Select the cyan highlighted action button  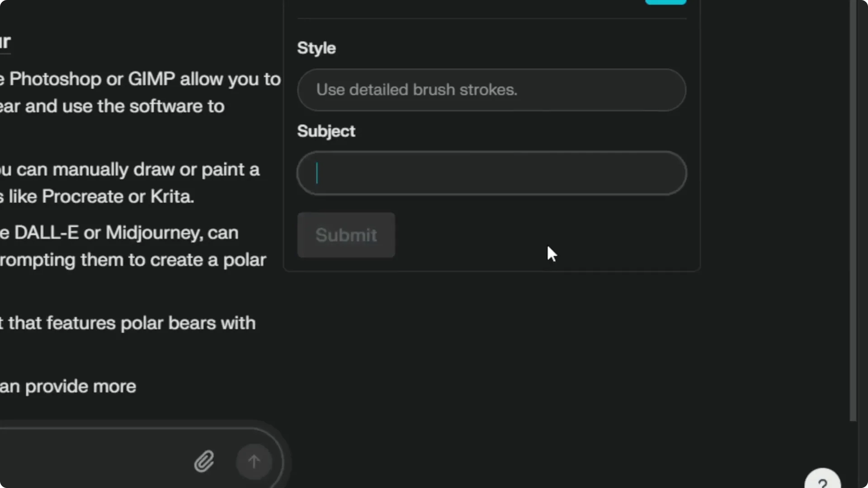tap(665, 2)
